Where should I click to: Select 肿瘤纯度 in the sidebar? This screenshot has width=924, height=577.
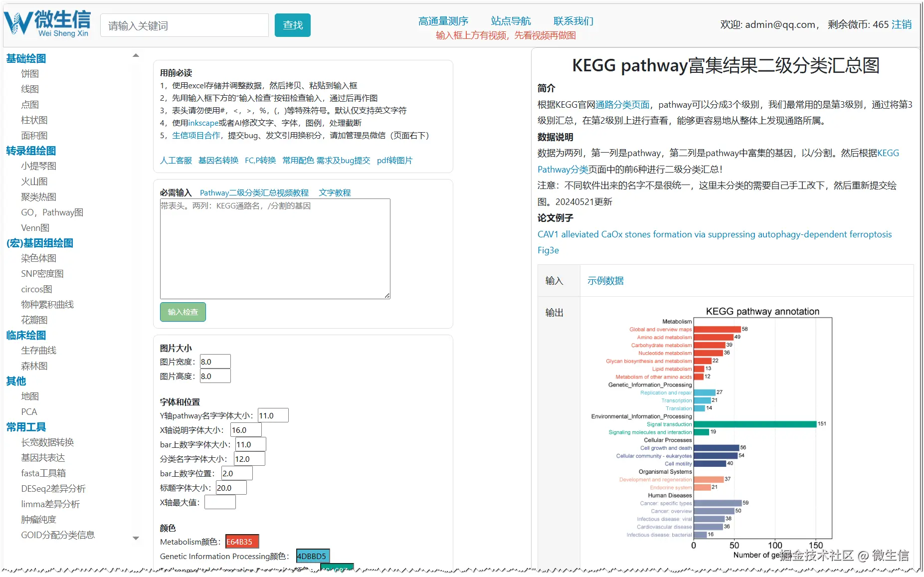coord(39,520)
